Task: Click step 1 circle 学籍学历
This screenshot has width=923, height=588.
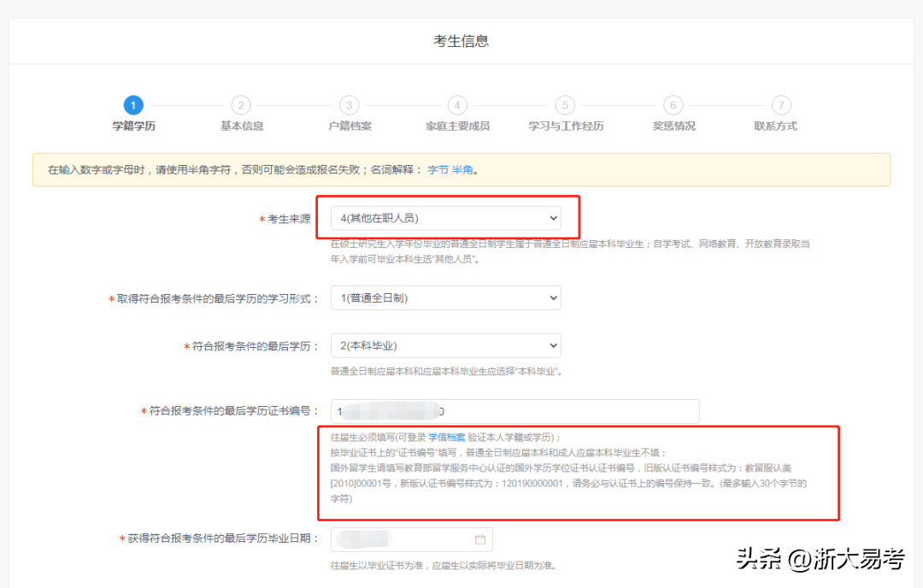Action: tap(132, 105)
